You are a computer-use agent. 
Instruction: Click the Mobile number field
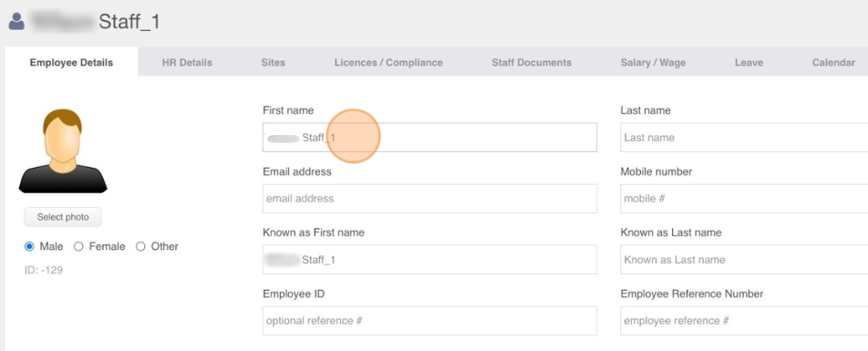(744, 198)
